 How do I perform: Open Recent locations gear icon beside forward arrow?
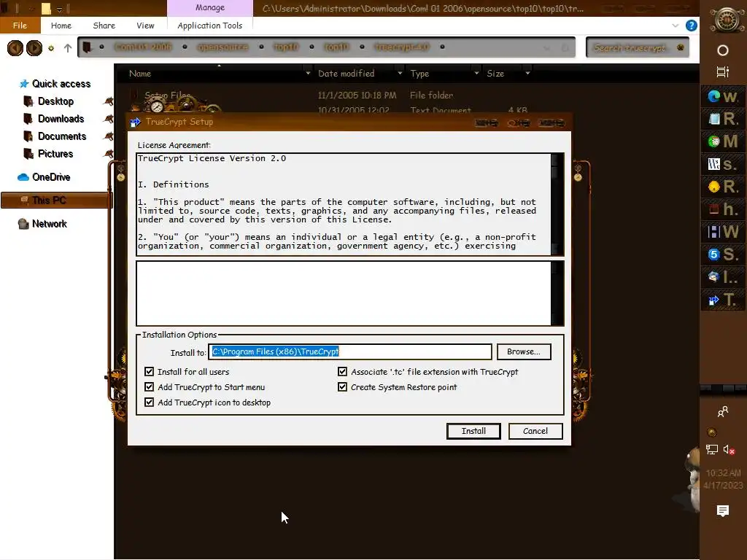click(x=51, y=48)
